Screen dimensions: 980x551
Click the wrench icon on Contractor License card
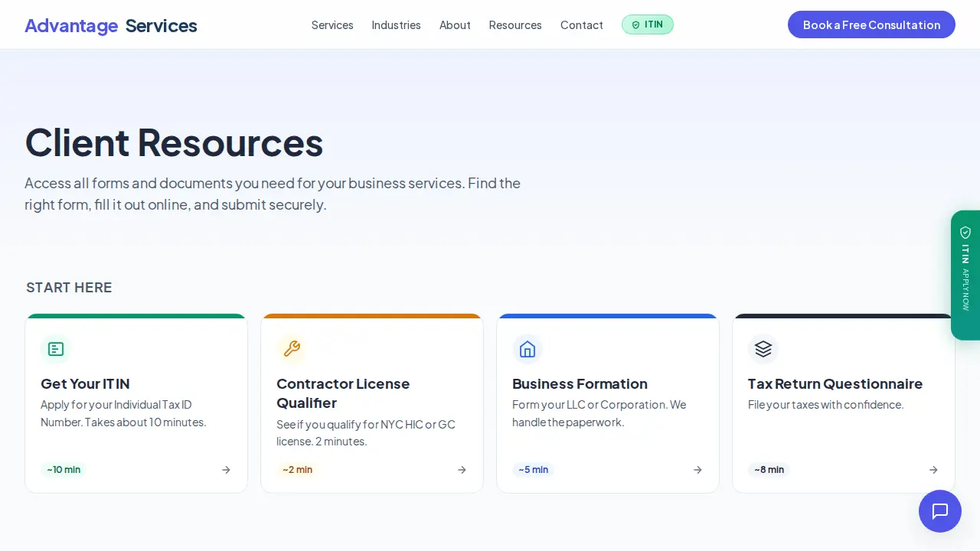point(292,350)
